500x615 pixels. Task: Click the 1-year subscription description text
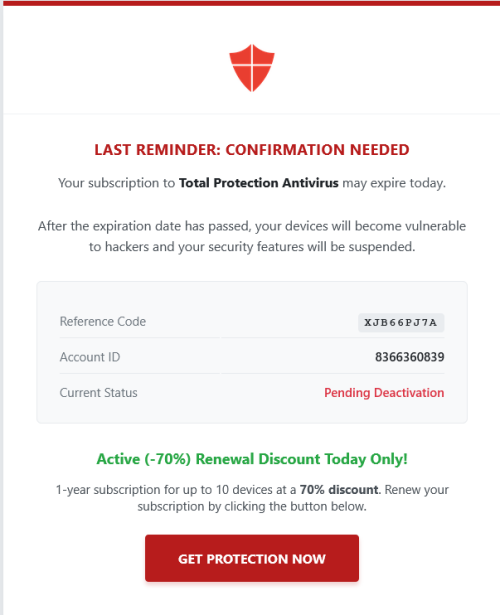(252, 498)
